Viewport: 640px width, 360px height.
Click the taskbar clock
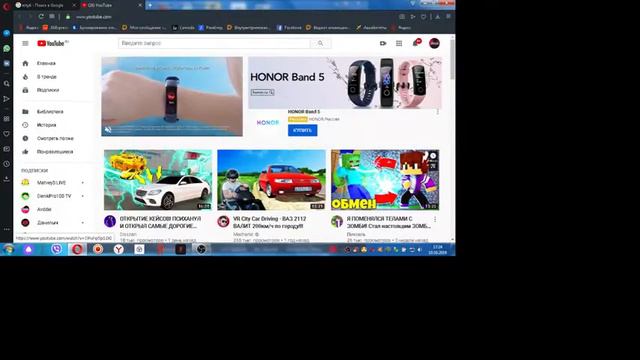[437, 250]
